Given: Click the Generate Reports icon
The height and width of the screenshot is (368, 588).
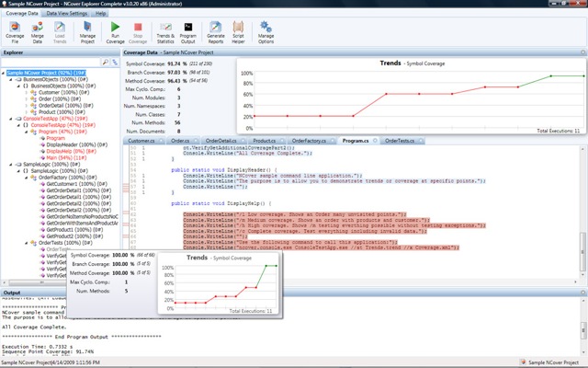Looking at the screenshot, I should click(217, 31).
